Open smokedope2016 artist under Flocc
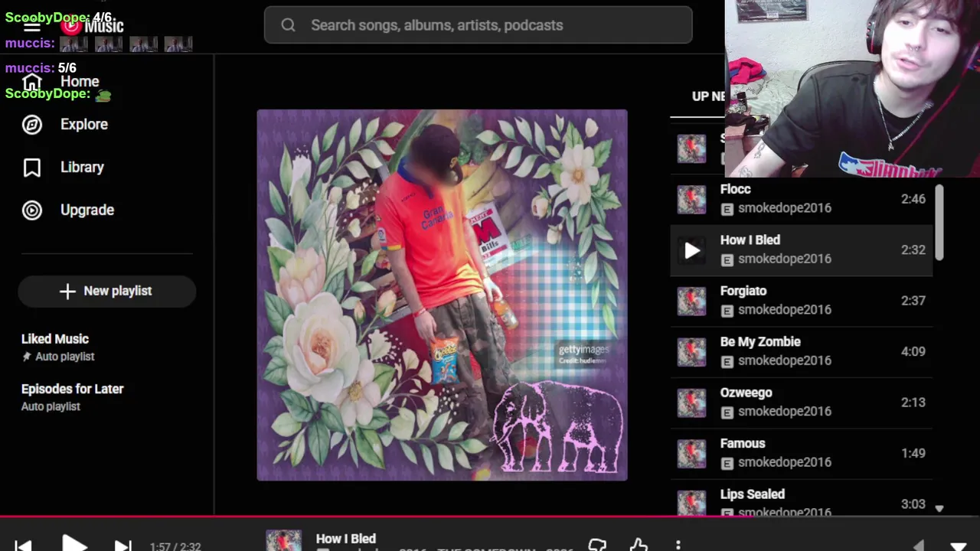The width and height of the screenshot is (980, 551). (785, 208)
